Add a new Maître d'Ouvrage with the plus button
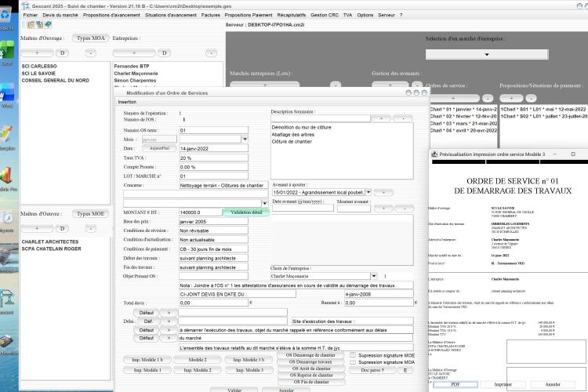588x392 pixels. tap(37, 53)
